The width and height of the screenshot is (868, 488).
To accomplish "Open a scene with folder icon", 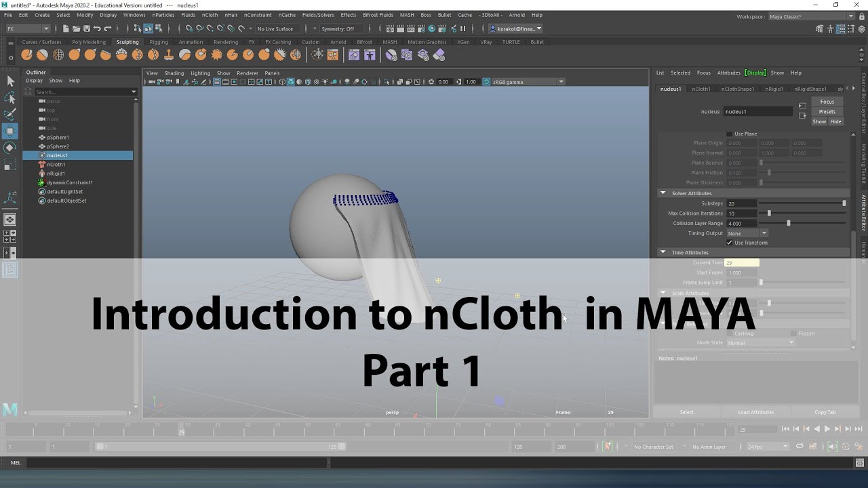I will 76,28.
